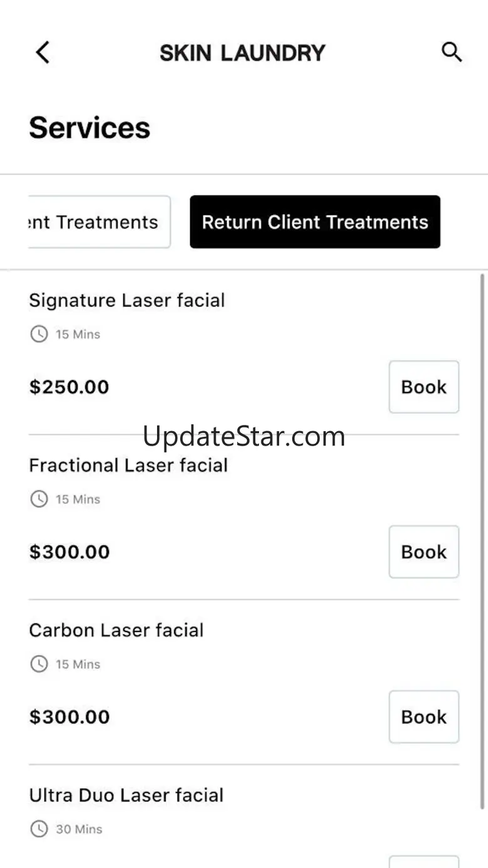
Task: Book the Carbon Laser facial
Action: pos(424,717)
